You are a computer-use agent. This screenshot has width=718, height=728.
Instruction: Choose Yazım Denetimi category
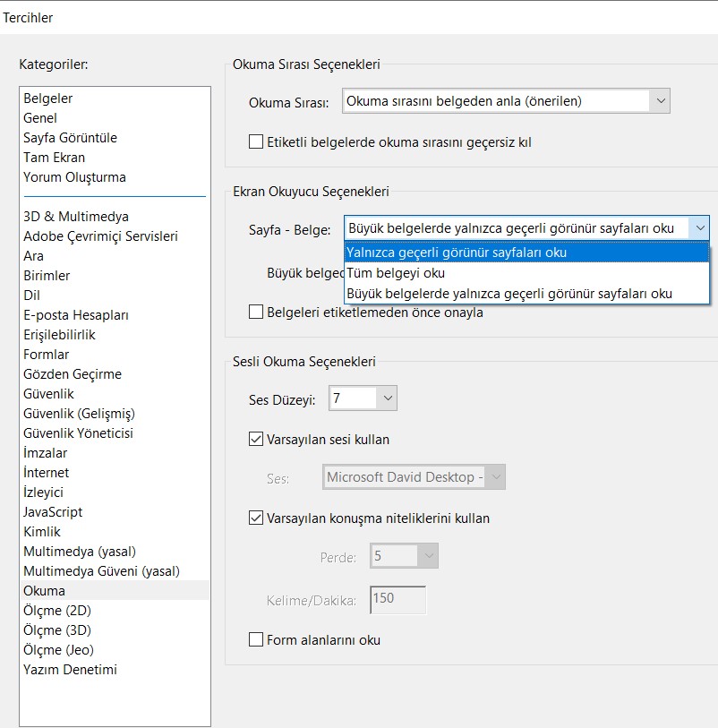point(70,670)
